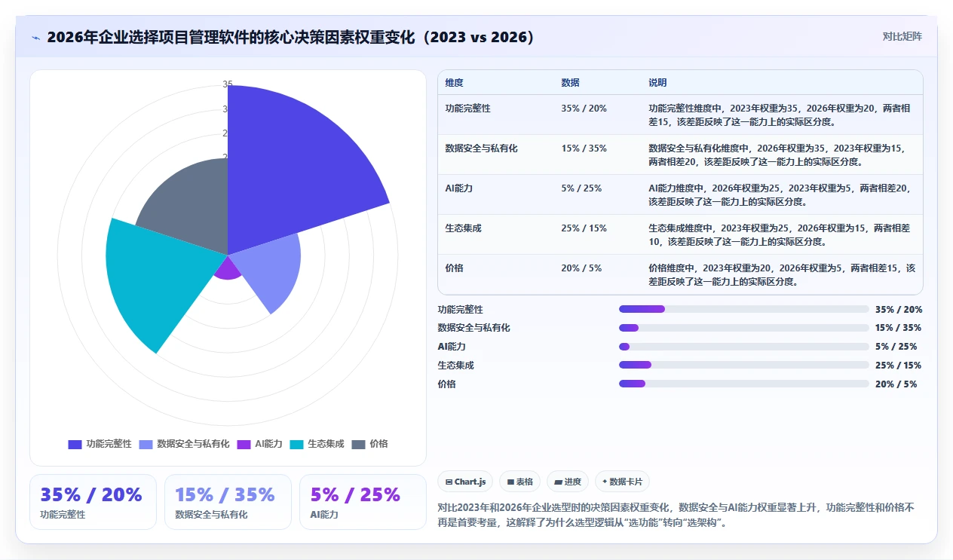Click the AI能力 progress bar
The height and width of the screenshot is (560, 953).
point(743,347)
